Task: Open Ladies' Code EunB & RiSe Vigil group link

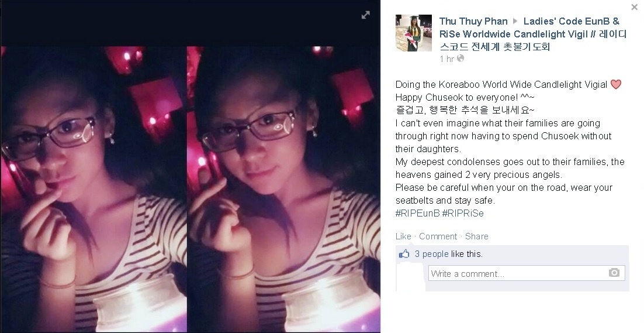Action: pos(533,34)
